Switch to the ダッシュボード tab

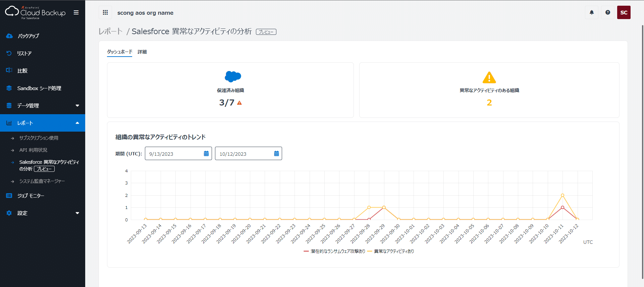click(119, 52)
